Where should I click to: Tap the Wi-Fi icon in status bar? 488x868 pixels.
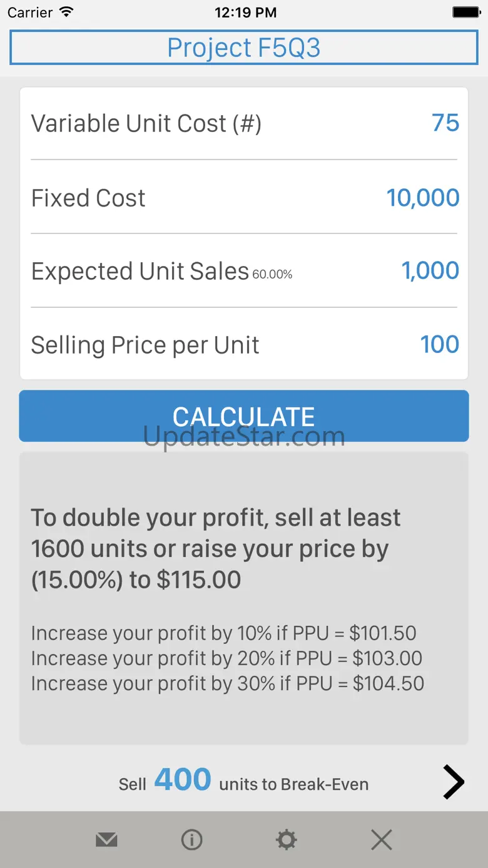point(66,12)
